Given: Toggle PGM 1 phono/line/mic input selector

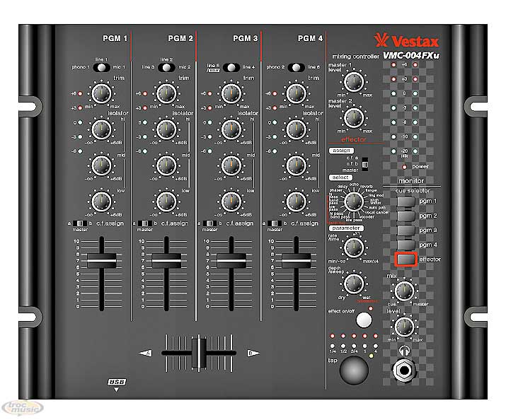Looking at the screenshot, I should 101,67.
